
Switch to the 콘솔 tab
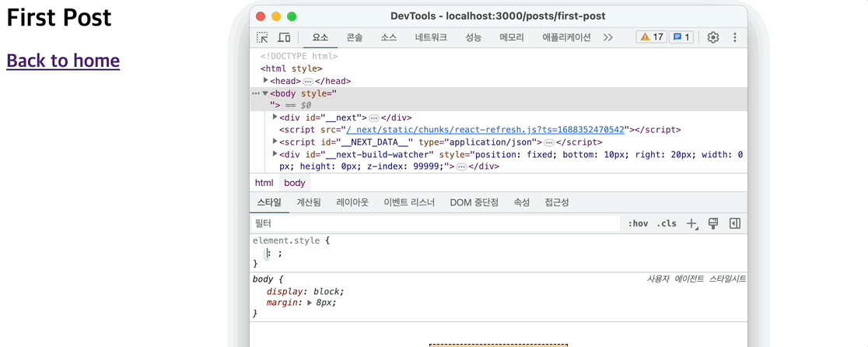355,37
